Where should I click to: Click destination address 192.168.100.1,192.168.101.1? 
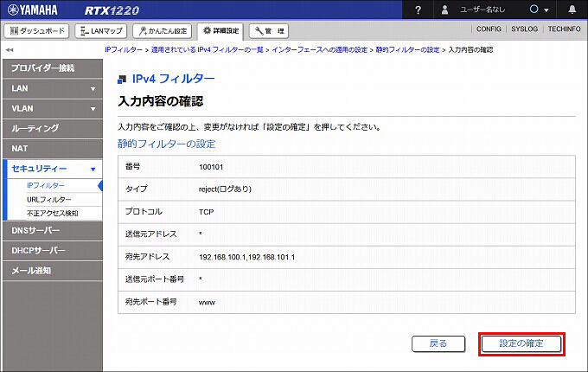(x=246, y=257)
